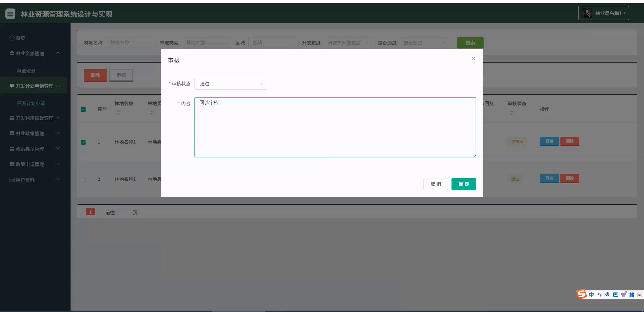
Task: Select 开发计划申请 sidebar submenu item
Action: [31, 103]
